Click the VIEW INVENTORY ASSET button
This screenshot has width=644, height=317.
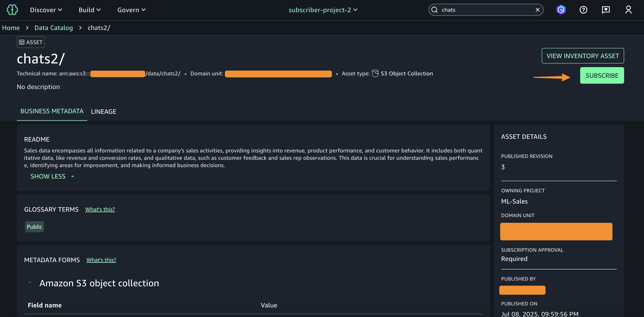coord(583,56)
